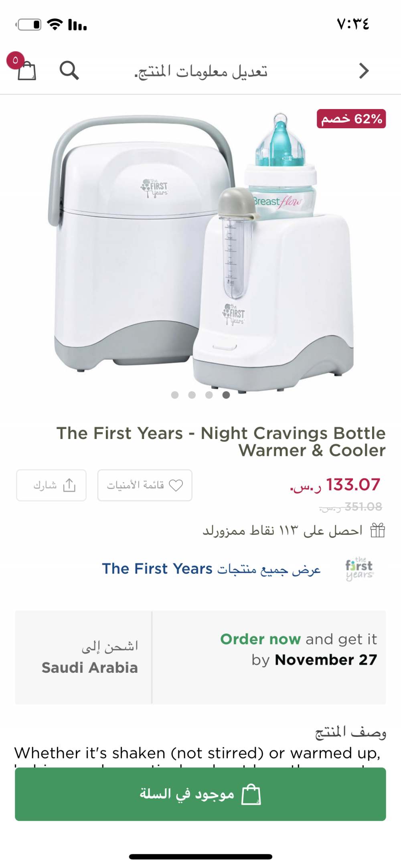
Task: Change Saudi Arabia shipping destination
Action: tap(89, 658)
